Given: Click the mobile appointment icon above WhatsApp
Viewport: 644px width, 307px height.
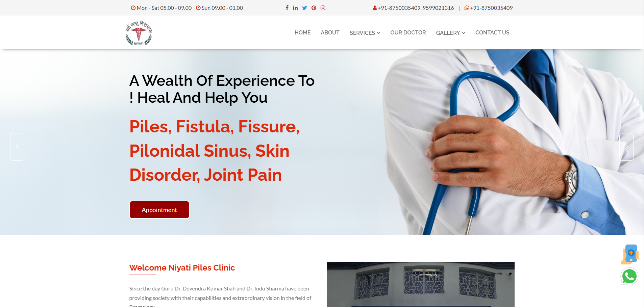Looking at the screenshot, I should point(630,254).
